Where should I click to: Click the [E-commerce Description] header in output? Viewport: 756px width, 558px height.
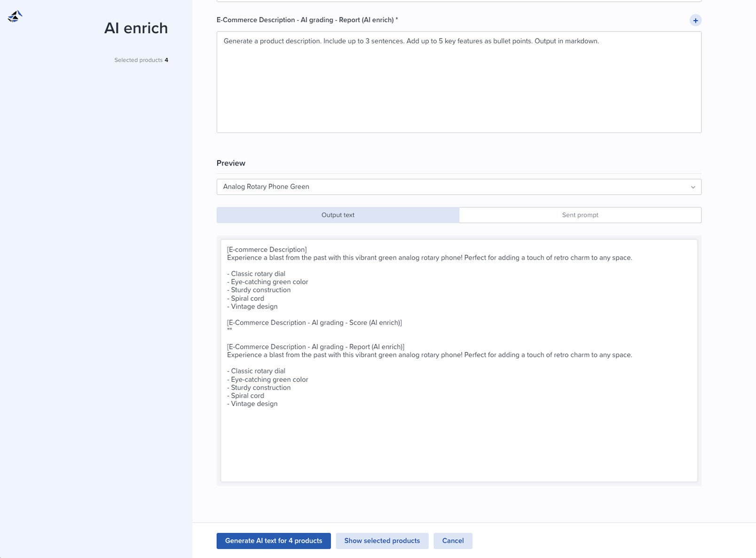pyautogui.click(x=267, y=250)
